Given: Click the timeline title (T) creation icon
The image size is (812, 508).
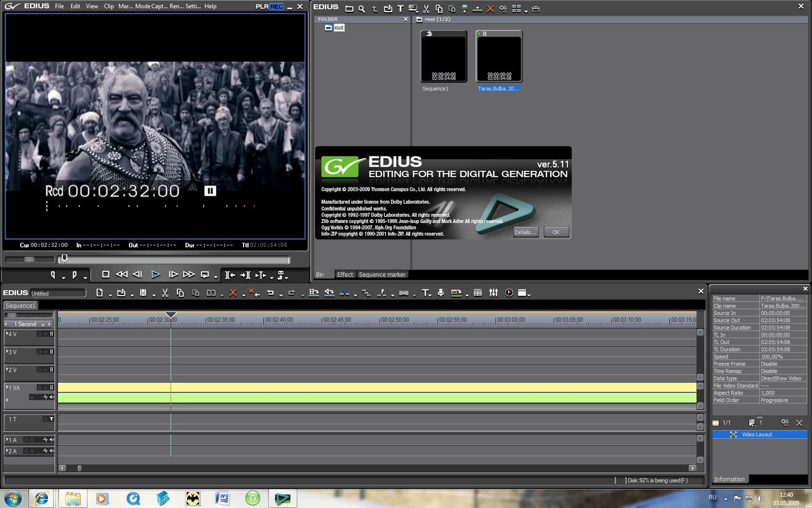Looking at the screenshot, I should point(425,293).
